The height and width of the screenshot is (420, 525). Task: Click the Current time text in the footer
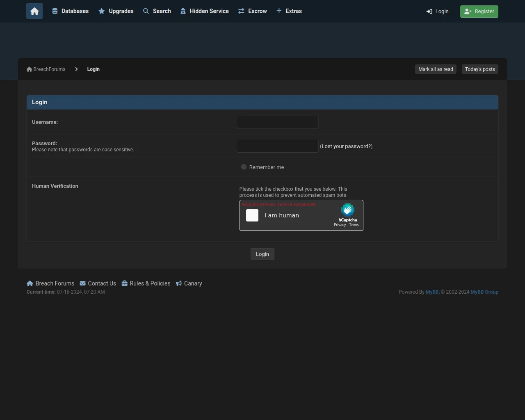[x=66, y=292]
